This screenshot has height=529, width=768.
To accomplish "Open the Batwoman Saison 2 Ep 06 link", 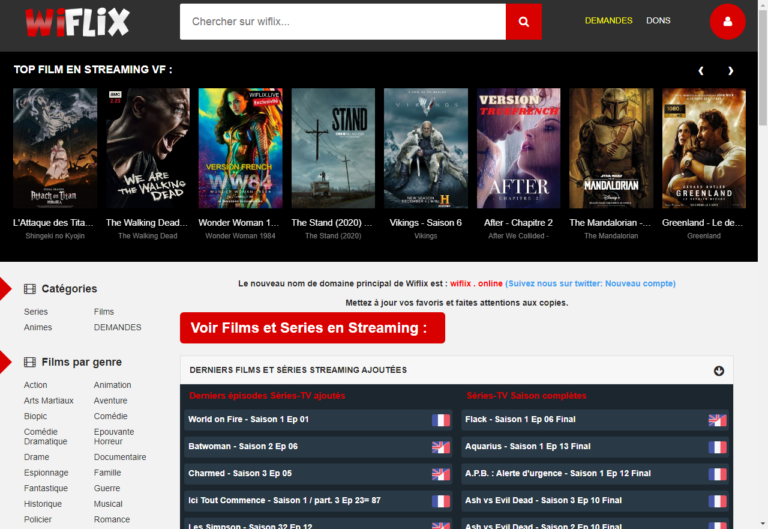I will 243,447.
